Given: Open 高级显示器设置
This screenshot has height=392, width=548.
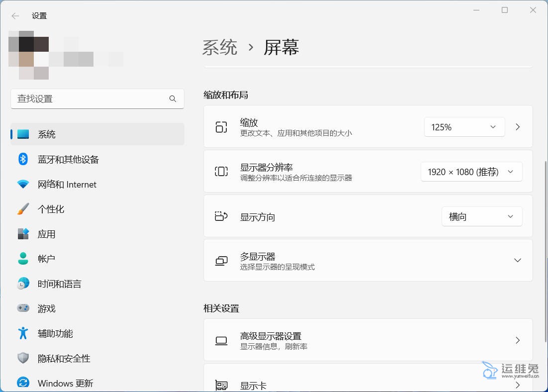Looking at the screenshot, I should (367, 340).
